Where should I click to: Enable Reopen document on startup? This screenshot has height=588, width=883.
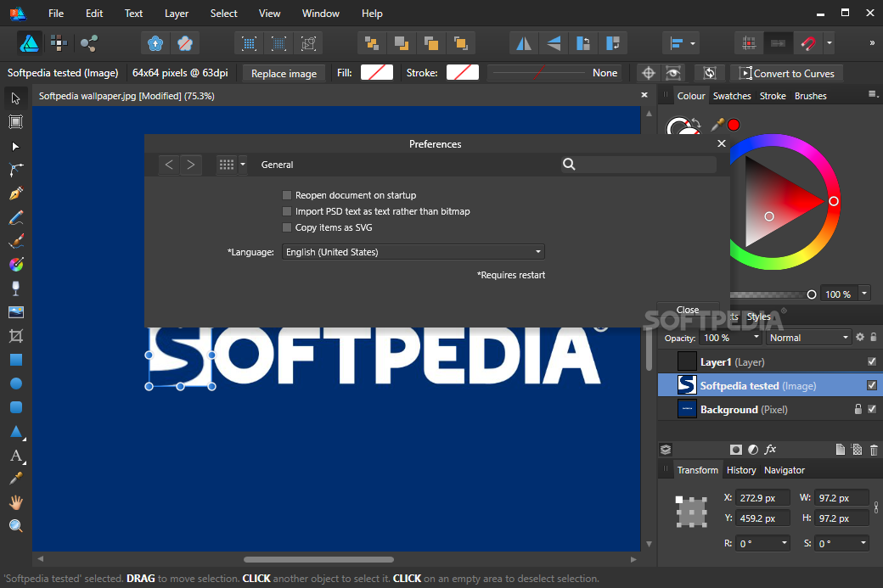[287, 195]
